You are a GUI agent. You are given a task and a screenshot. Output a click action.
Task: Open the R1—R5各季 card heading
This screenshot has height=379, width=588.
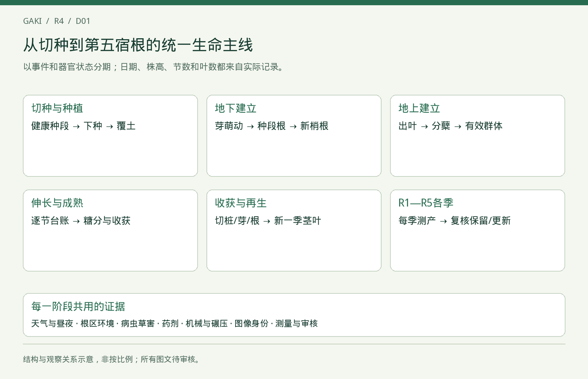426,203
